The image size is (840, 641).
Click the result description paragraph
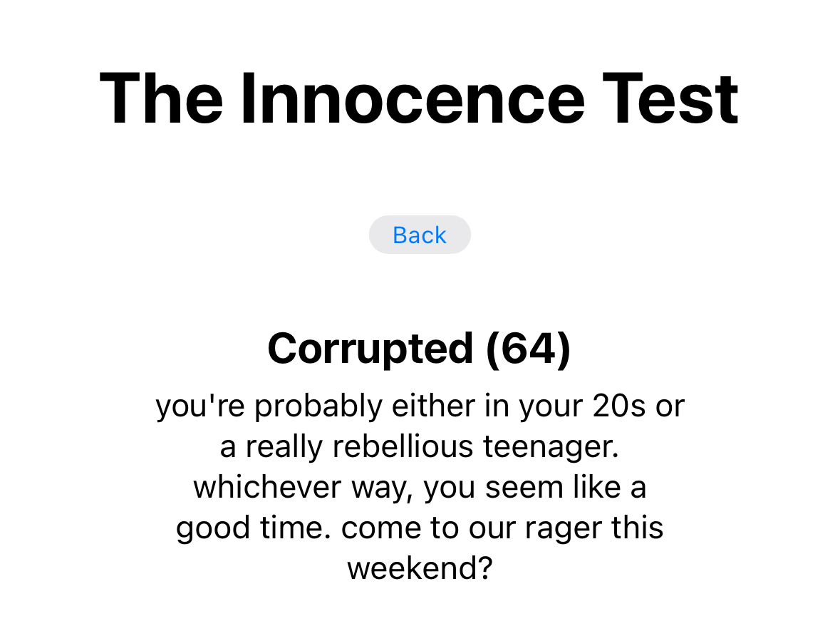pyautogui.click(x=420, y=488)
